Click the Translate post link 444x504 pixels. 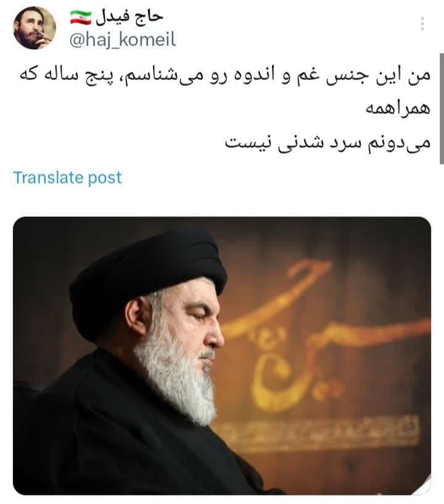tap(68, 177)
